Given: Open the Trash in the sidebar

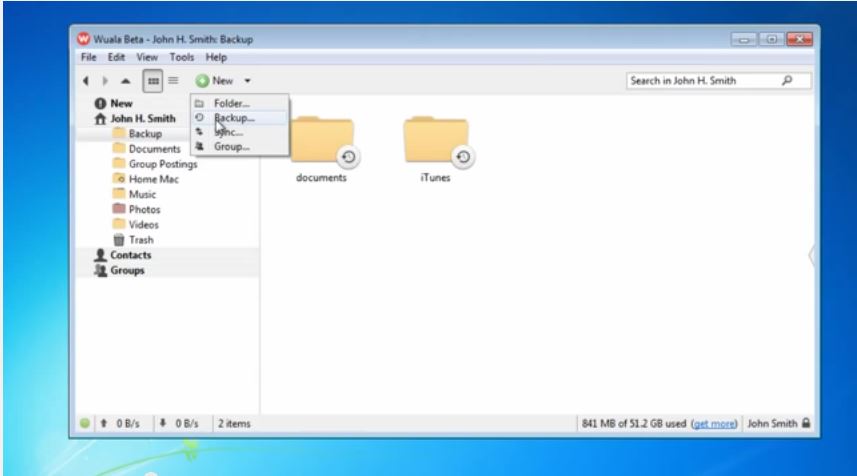Looking at the screenshot, I should tap(140, 240).
